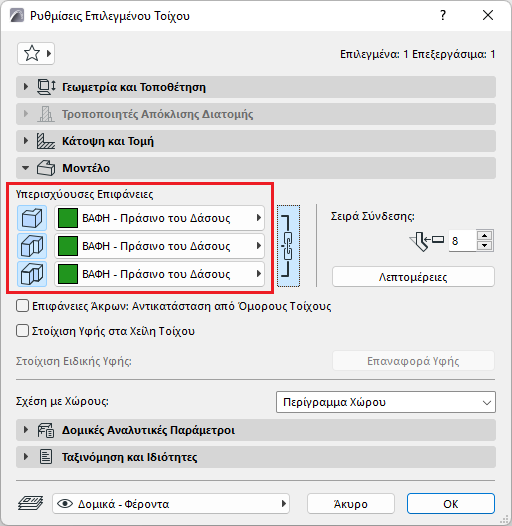Toggle the inside face surface override icon
The width and height of the screenshot is (512, 526).
tap(32, 274)
